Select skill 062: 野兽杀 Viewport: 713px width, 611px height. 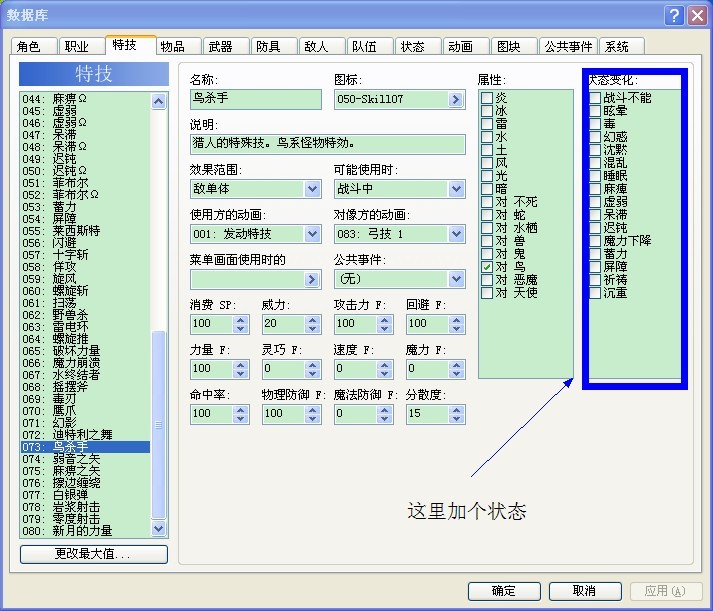pyautogui.click(x=85, y=315)
